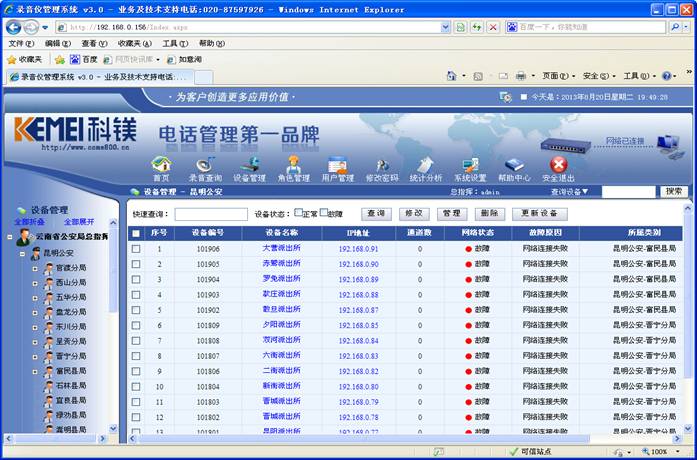
Task: Click the red X stop-loading icon
Action: pos(493,28)
